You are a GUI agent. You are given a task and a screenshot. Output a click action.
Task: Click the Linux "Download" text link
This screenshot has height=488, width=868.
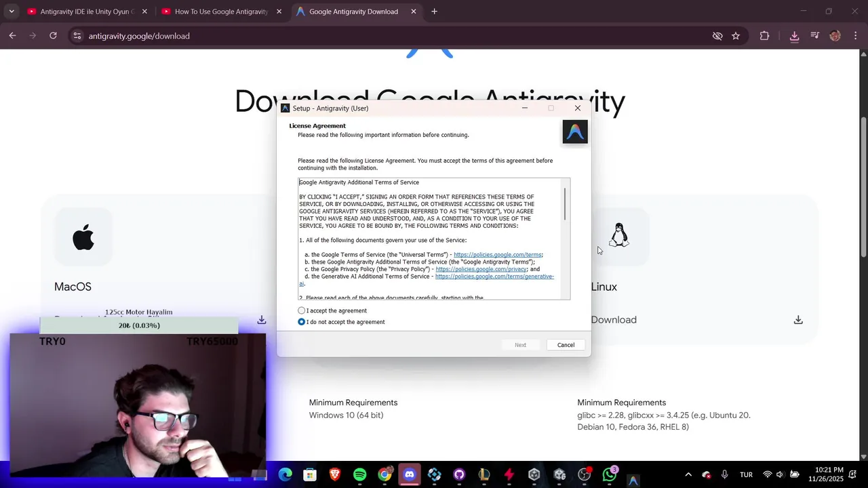(x=614, y=320)
